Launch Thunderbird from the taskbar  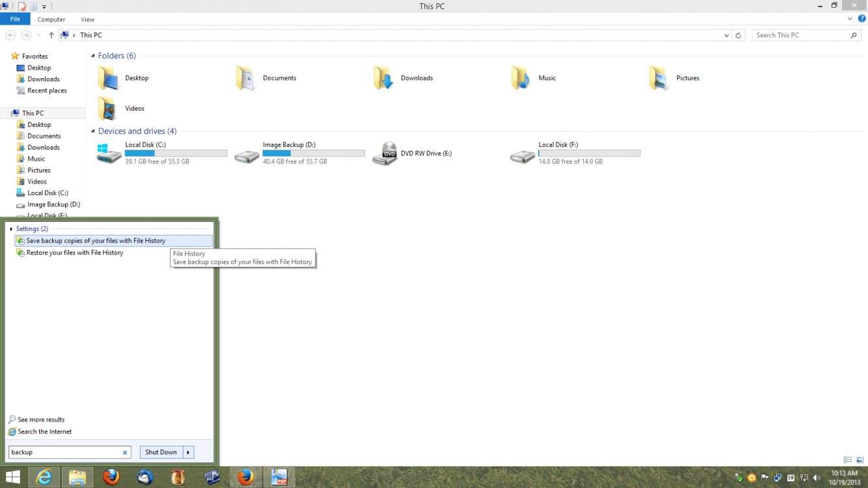pos(145,477)
